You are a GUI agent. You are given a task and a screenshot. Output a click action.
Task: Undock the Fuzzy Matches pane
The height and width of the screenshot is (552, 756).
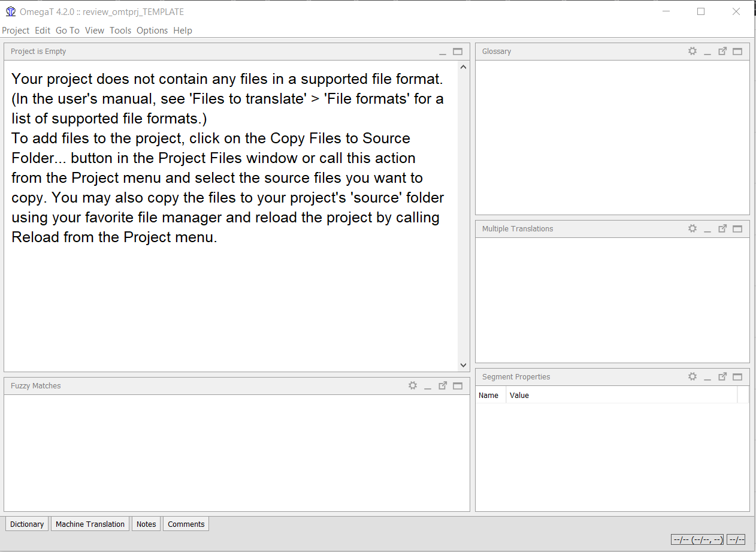[x=443, y=385]
